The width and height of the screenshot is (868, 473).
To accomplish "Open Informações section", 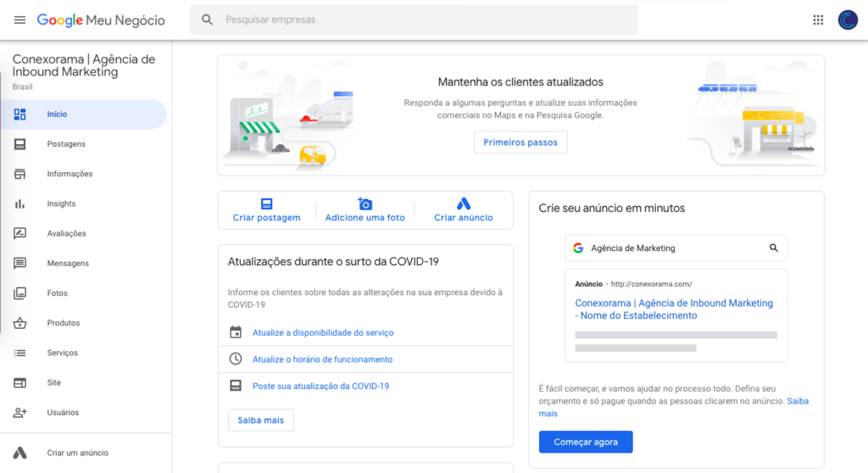I will (70, 174).
